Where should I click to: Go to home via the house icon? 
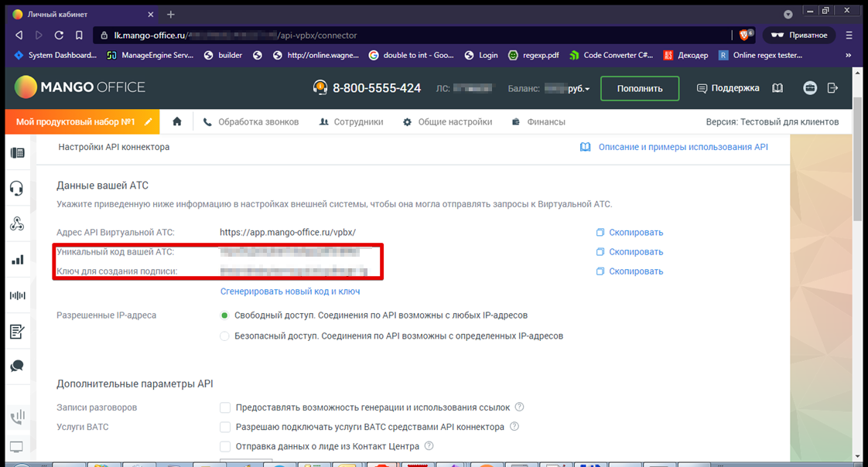pos(177,122)
